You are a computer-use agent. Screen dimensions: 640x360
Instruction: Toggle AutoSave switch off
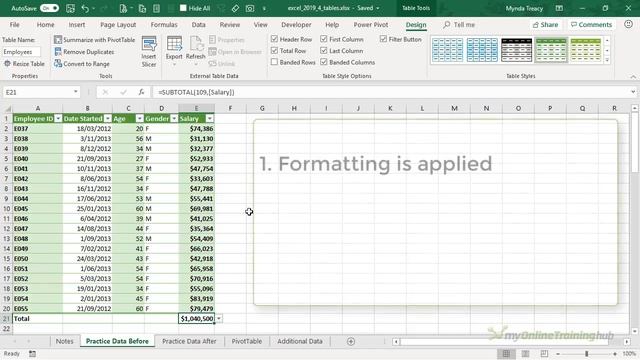coord(49,8)
